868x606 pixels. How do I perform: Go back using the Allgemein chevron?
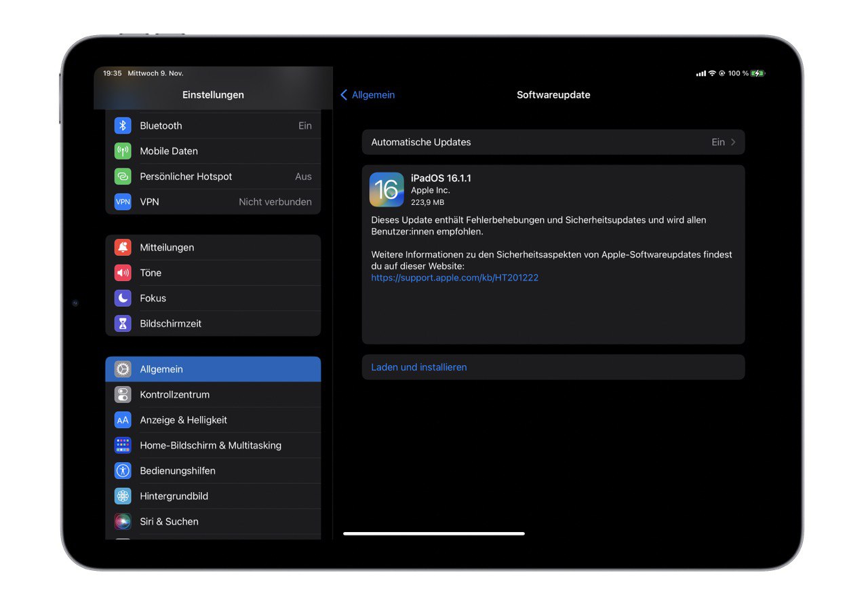(344, 95)
